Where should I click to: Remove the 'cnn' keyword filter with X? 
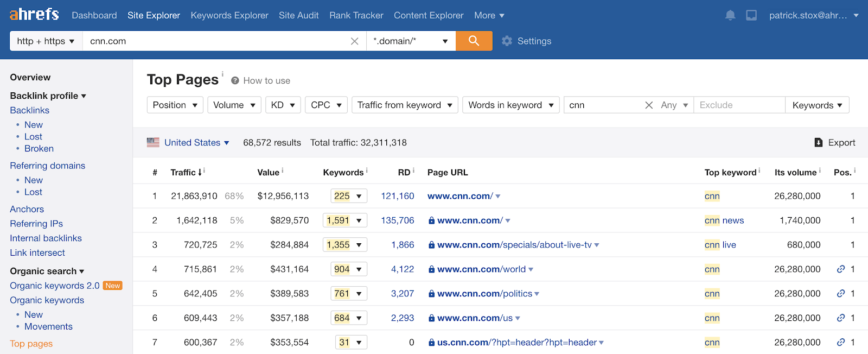(x=648, y=105)
